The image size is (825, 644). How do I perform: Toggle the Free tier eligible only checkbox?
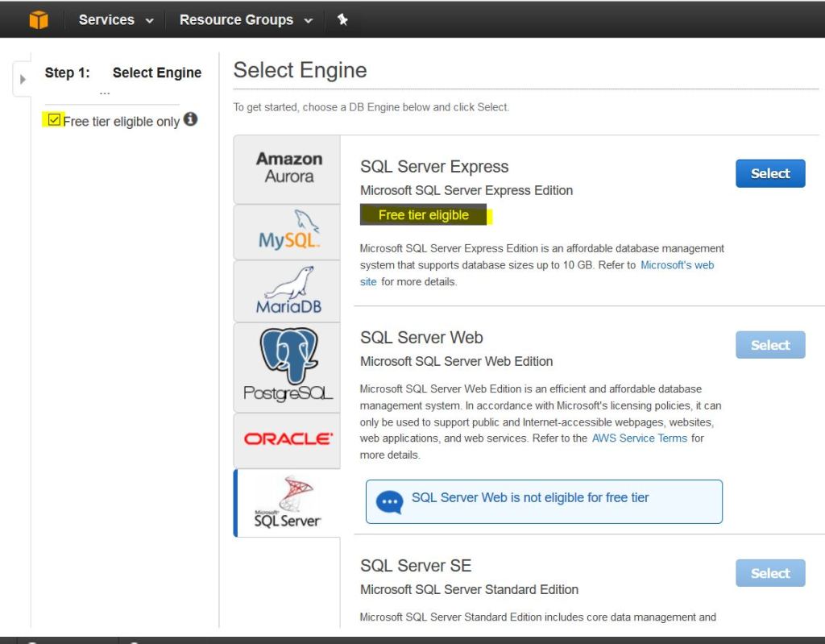[x=54, y=120]
